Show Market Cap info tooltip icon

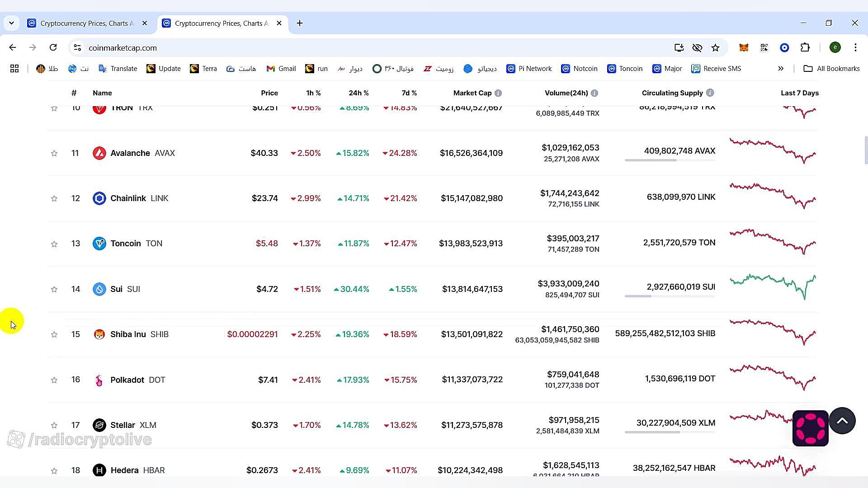(x=498, y=93)
